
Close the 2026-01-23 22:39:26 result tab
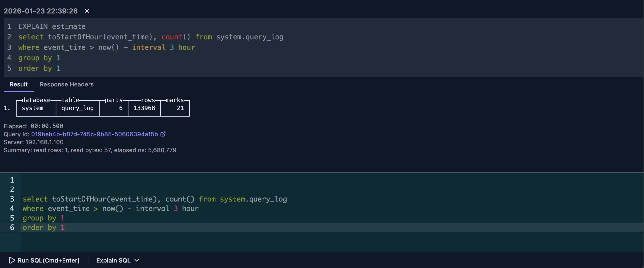[87, 11]
